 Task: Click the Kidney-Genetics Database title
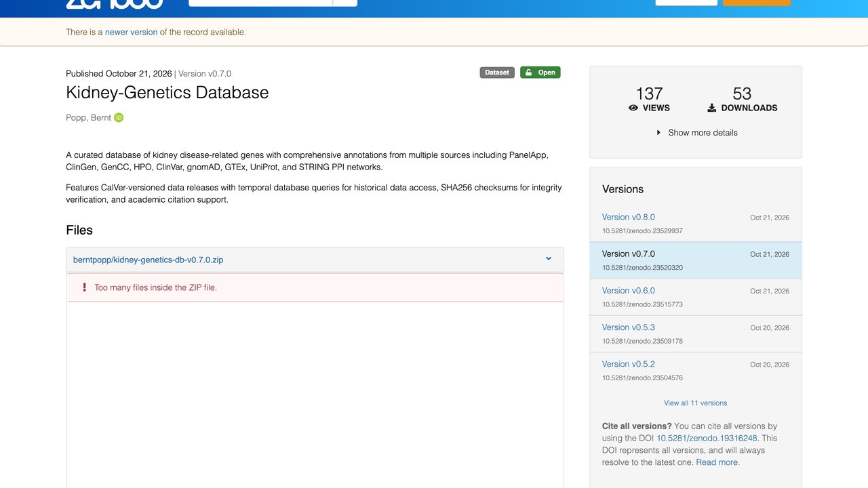pos(167,93)
